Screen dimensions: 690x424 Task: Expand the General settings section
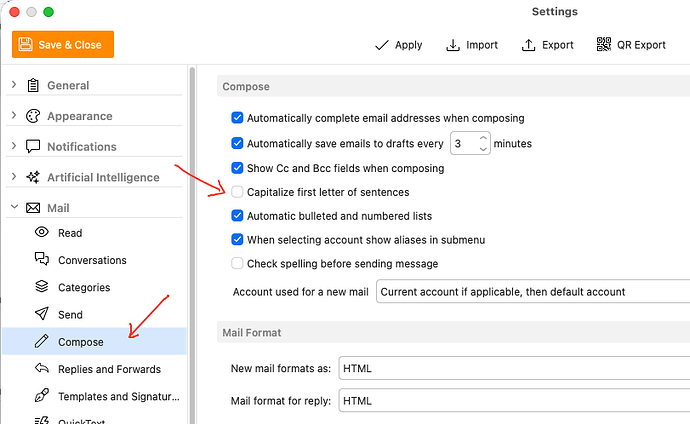click(14, 84)
